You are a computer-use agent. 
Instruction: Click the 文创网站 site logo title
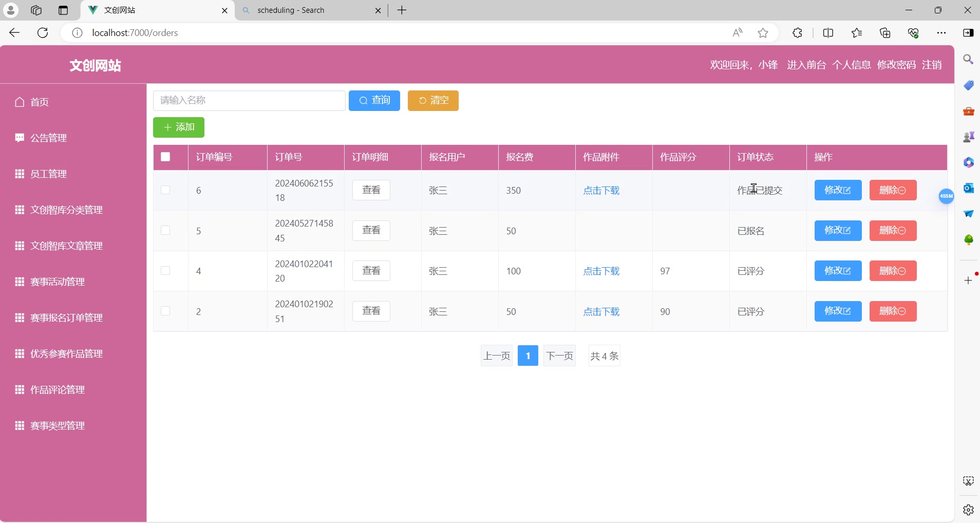[x=96, y=65]
